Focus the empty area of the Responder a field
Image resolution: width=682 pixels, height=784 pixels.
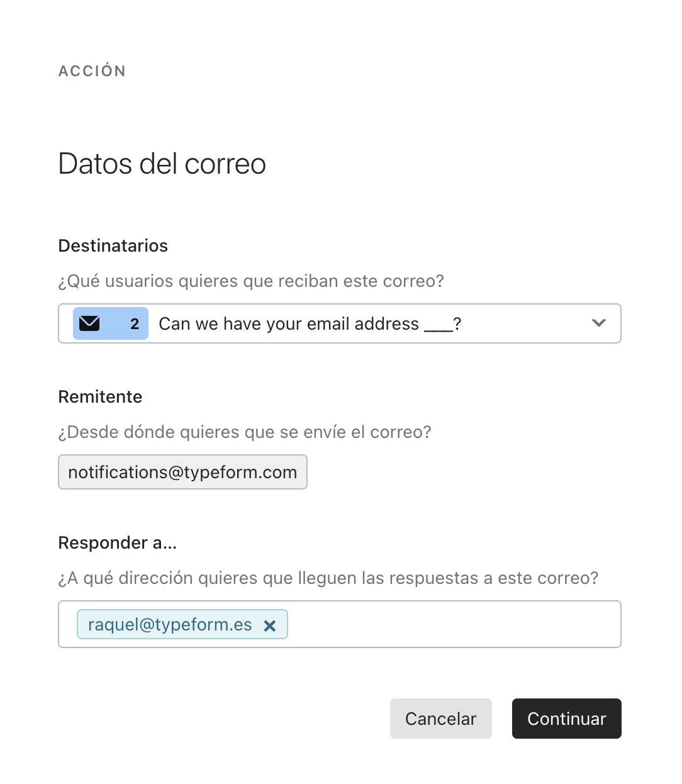(x=453, y=624)
